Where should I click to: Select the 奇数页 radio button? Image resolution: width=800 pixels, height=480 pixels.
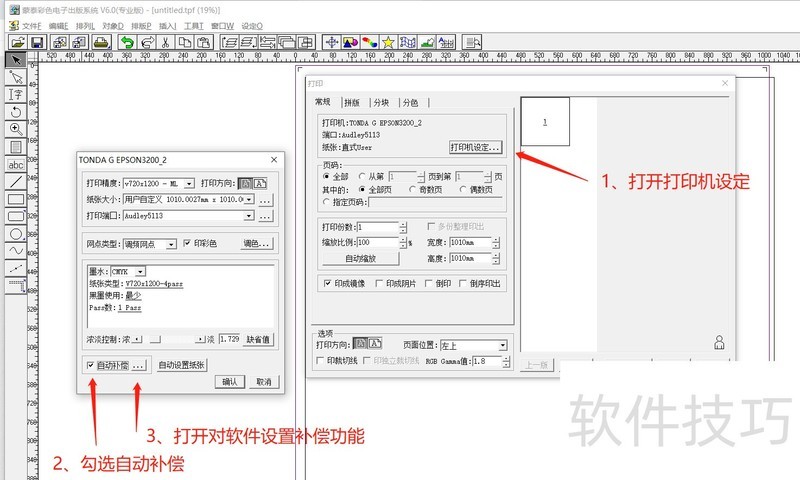click(413, 189)
